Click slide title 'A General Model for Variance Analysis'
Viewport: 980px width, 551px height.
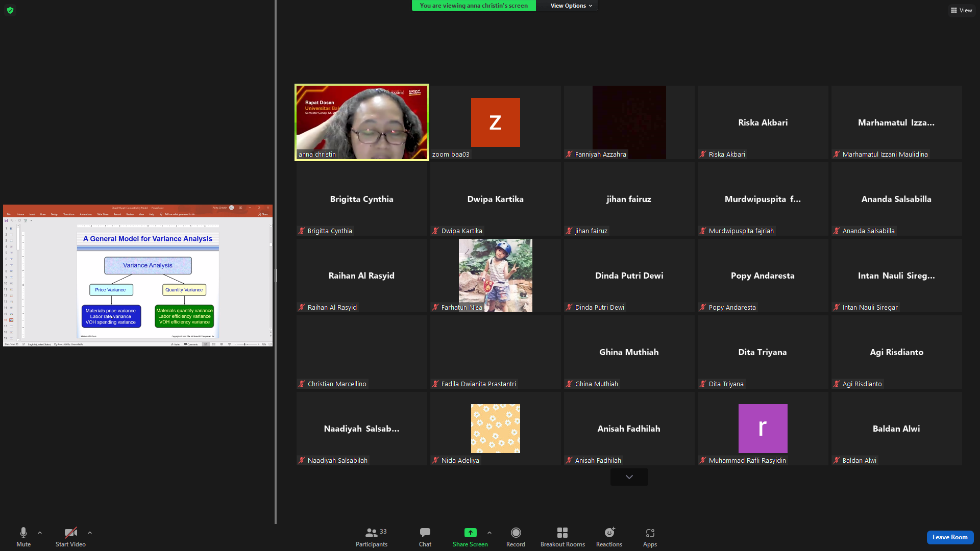(x=148, y=239)
